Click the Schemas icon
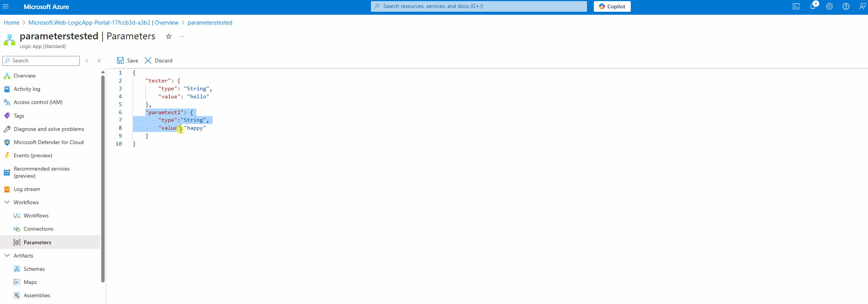The image size is (868, 304). pos(17,269)
